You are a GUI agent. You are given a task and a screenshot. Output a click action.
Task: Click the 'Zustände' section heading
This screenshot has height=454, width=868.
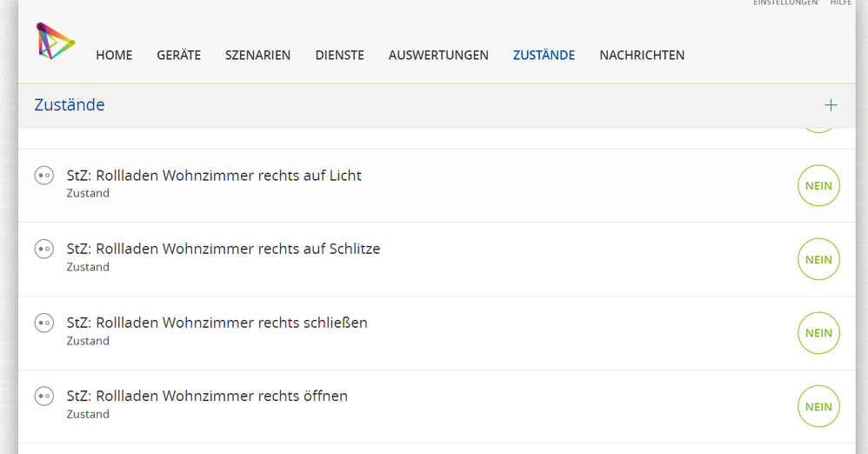70,104
